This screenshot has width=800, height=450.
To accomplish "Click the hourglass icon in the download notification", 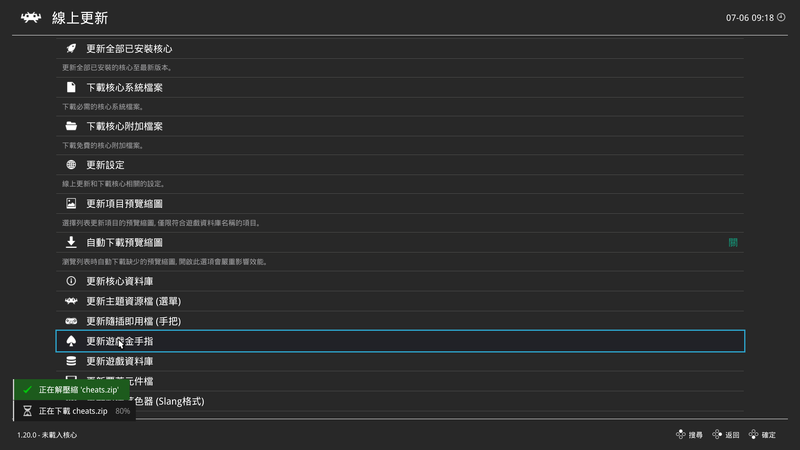I will pos(27,411).
